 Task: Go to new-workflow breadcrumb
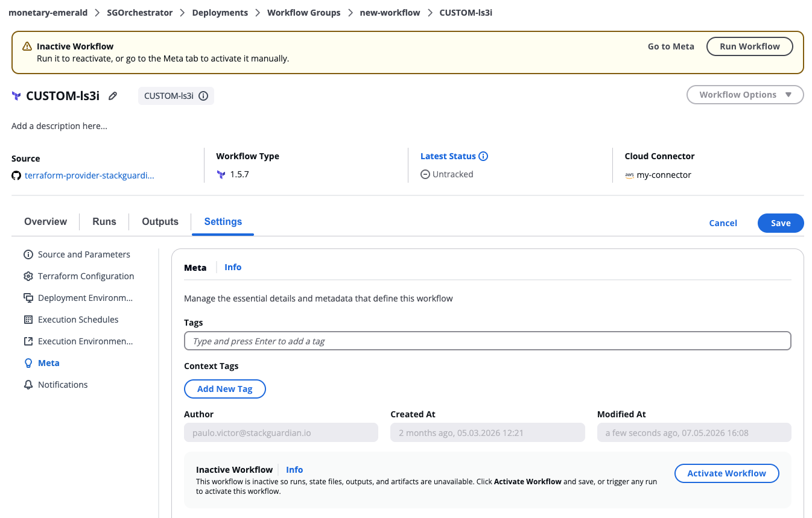390,13
